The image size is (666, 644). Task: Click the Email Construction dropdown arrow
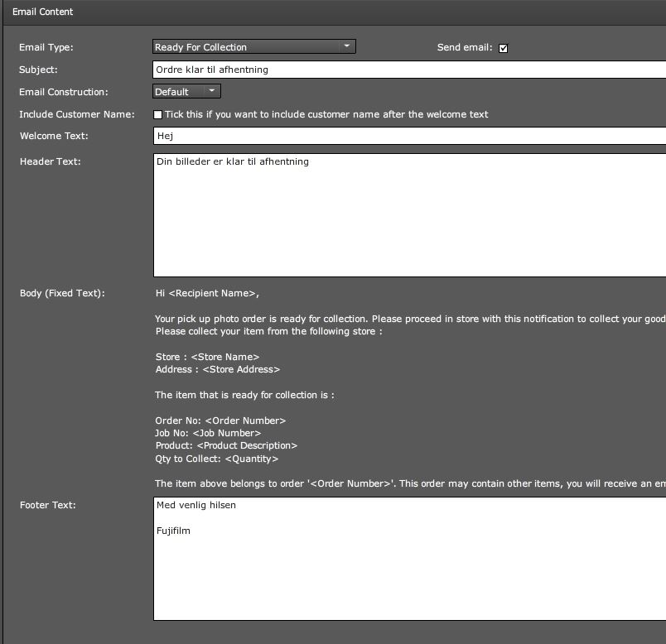click(x=211, y=91)
